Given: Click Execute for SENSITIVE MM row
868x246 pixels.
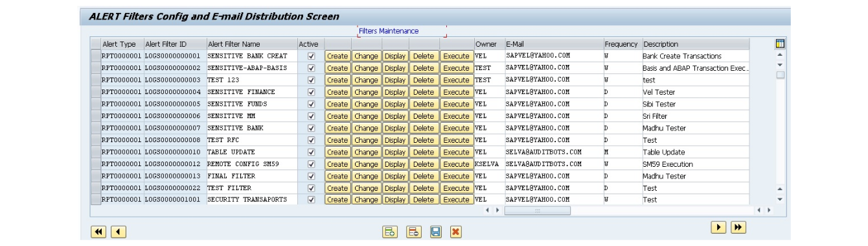Looking at the screenshot, I should pyautogui.click(x=457, y=116).
